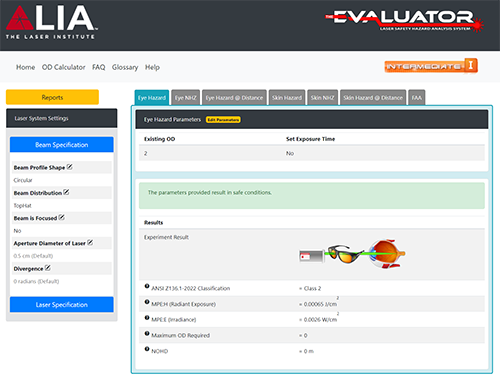The width and height of the screenshot is (500, 380).
Task: Edit the Beam Profile Shape setting
Action: pyautogui.click(x=69, y=167)
